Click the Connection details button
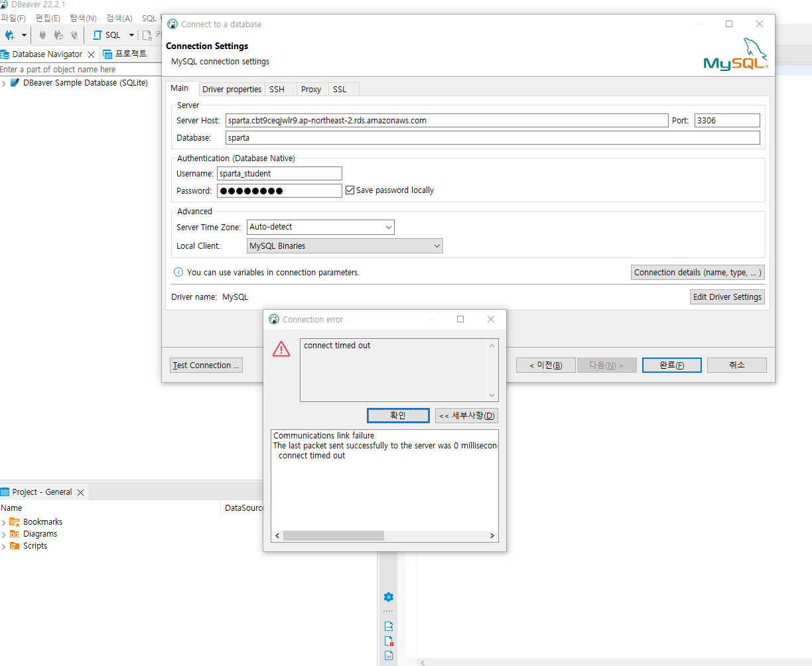 (x=698, y=273)
